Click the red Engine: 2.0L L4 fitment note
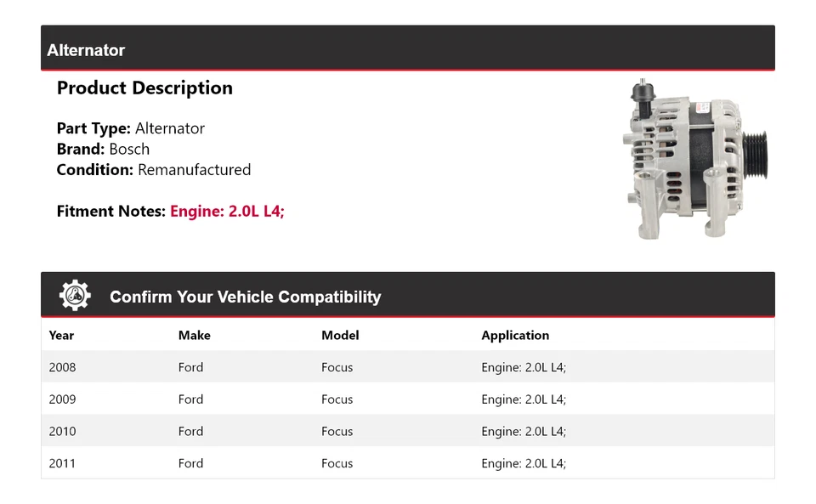This screenshot has width=816, height=504. point(227,211)
